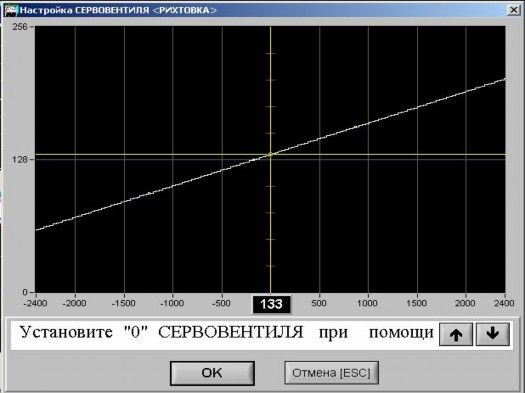Click the up arrow to raise servo valve zero

click(x=456, y=334)
